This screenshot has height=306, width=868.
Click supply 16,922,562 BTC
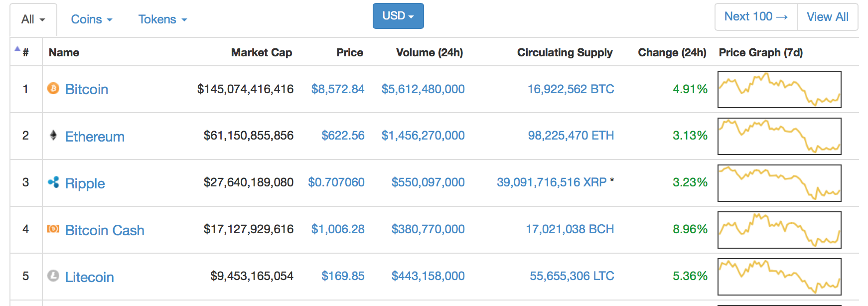click(571, 89)
